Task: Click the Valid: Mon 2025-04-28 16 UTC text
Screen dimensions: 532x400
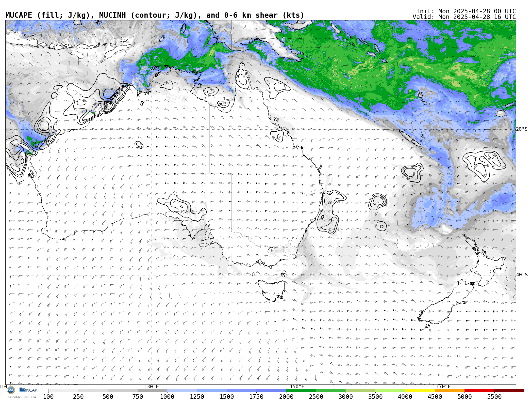Action: [464, 17]
